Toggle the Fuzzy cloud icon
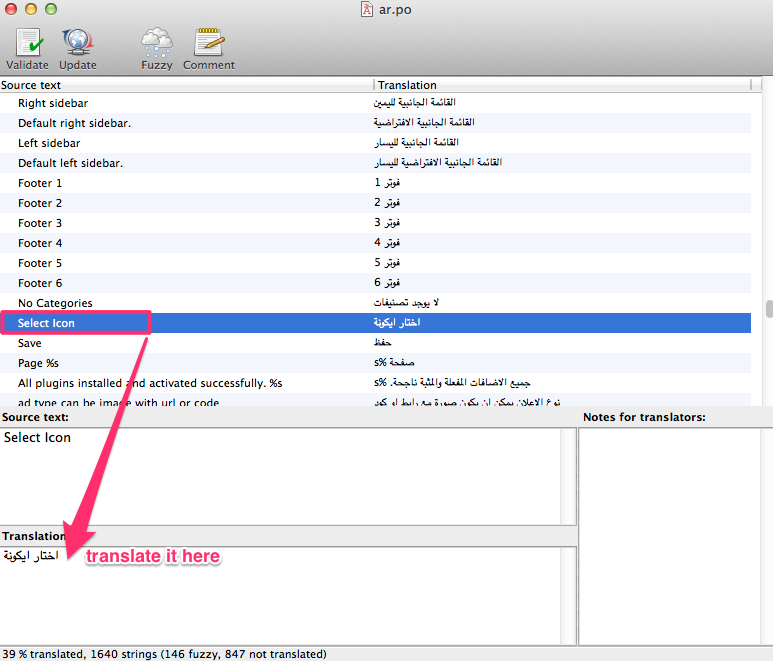 (156, 44)
